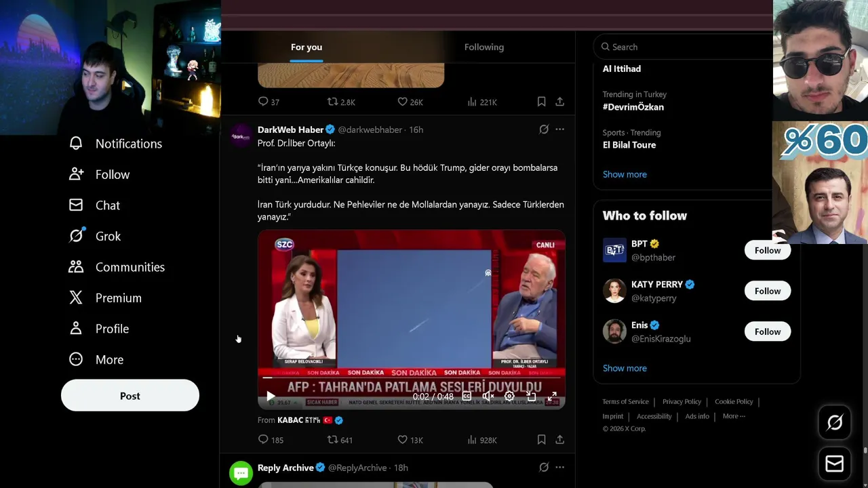The height and width of the screenshot is (488, 868).
Task: Toggle picture-in-picture for the video
Action: pyautogui.click(x=531, y=396)
